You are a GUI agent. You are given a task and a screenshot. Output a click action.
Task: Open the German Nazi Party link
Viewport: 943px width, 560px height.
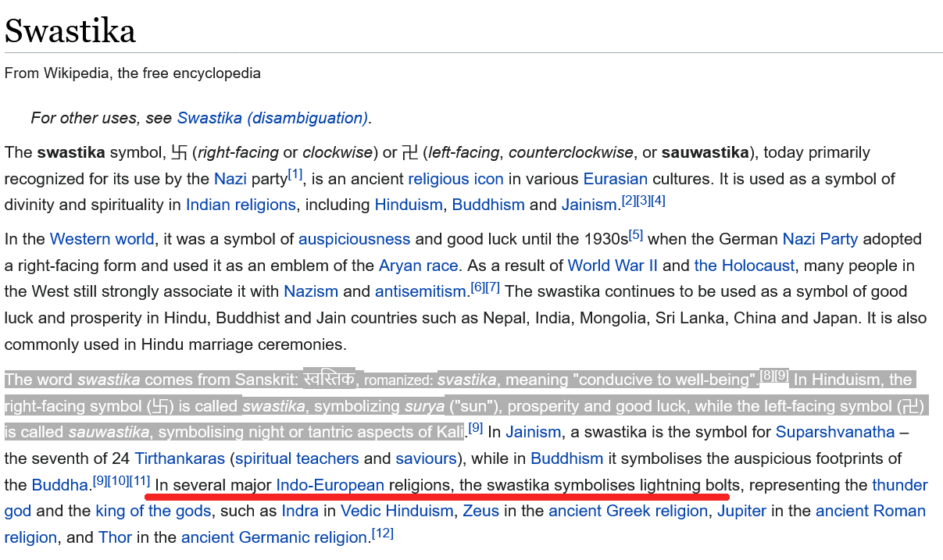point(820,239)
